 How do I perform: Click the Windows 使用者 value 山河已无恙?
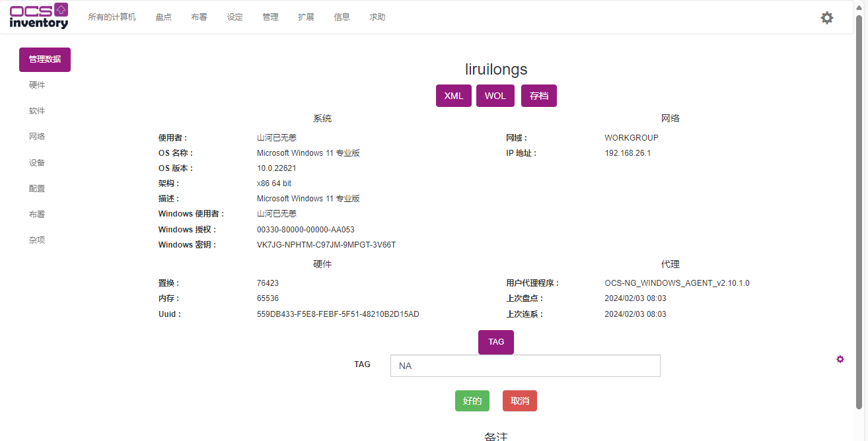(277, 214)
